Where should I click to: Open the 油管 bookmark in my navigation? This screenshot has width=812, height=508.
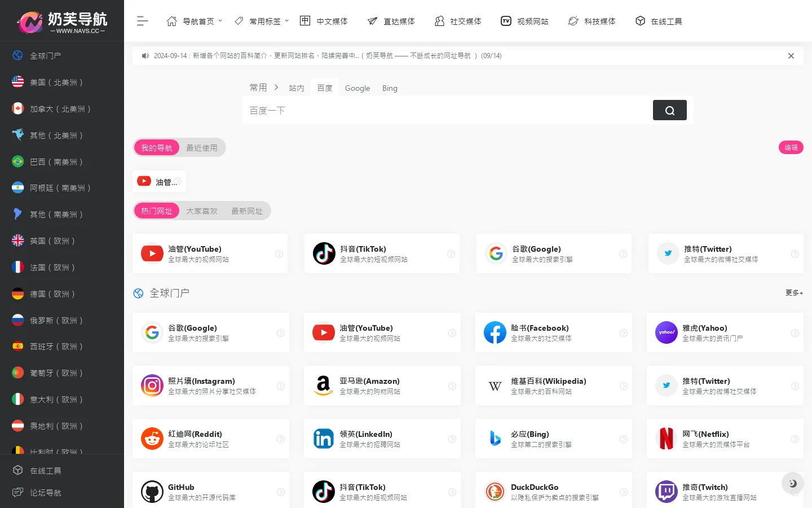pos(159,182)
